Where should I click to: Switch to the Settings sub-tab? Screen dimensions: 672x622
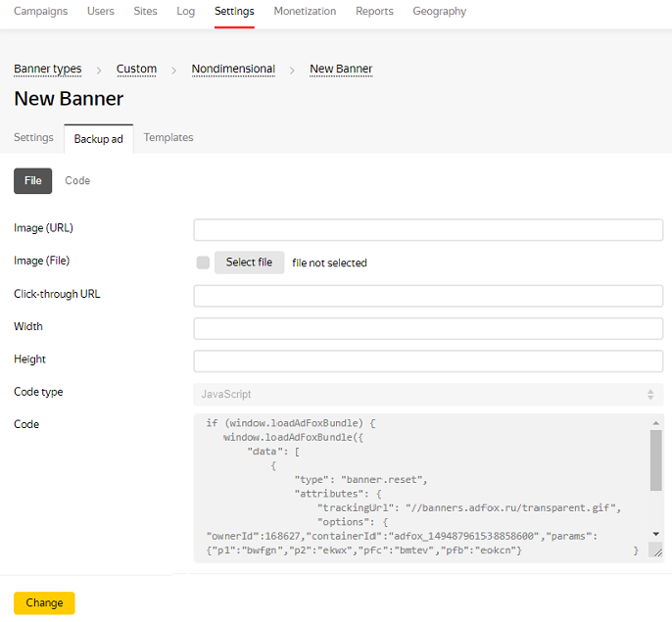pyautogui.click(x=33, y=137)
